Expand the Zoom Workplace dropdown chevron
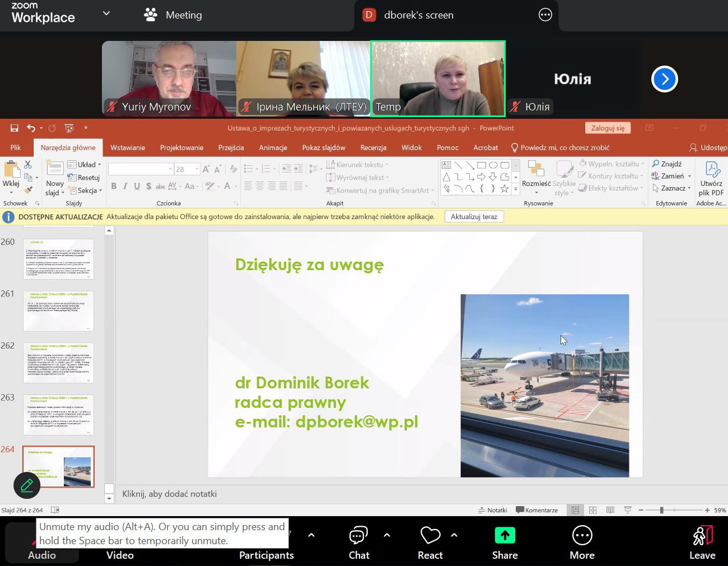728x566 pixels. coord(106,13)
